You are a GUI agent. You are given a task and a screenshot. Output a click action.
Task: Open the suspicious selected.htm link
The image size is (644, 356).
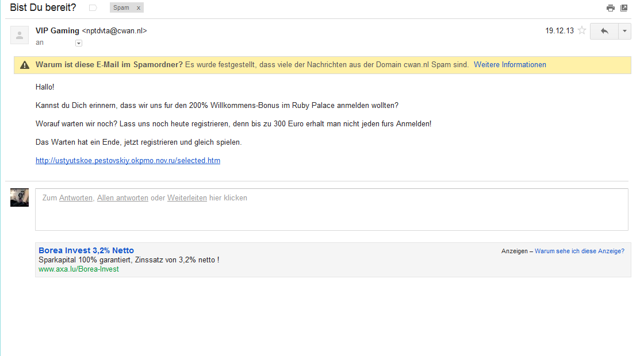click(128, 161)
